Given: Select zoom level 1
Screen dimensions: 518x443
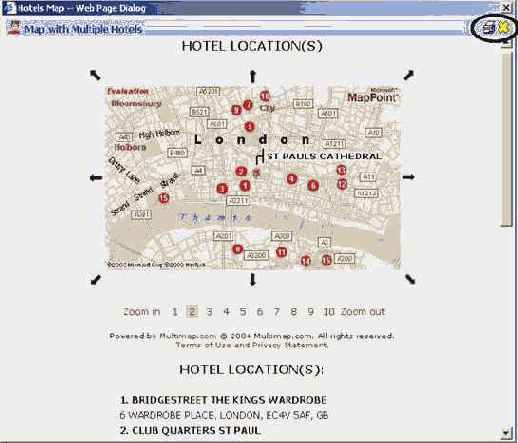Looking at the screenshot, I should (174, 312).
